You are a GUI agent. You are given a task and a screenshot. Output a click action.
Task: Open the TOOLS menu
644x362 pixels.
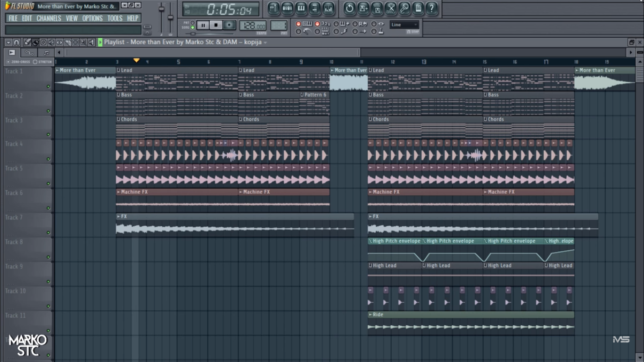(115, 18)
